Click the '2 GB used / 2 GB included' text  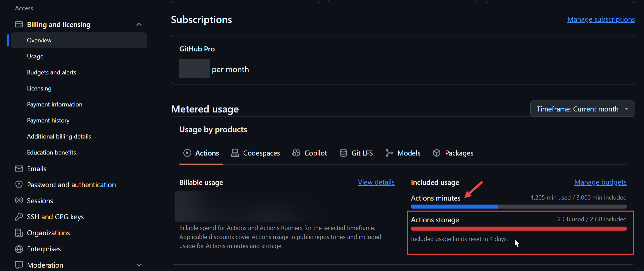[x=592, y=219]
